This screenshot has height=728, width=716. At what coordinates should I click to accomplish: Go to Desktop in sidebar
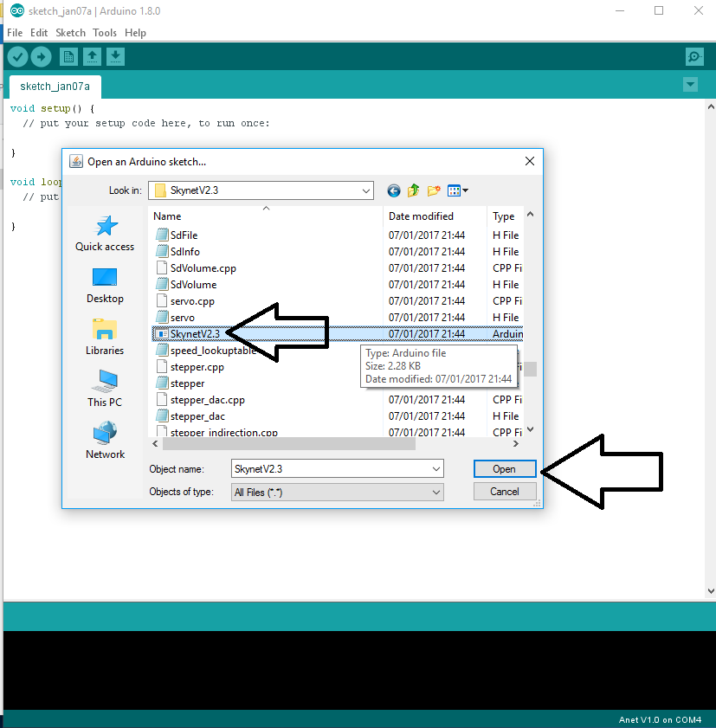point(105,286)
